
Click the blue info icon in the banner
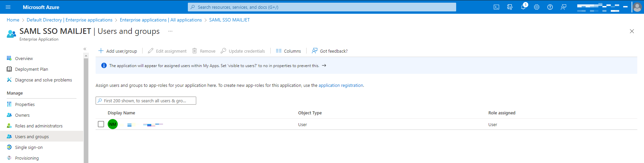point(104,65)
